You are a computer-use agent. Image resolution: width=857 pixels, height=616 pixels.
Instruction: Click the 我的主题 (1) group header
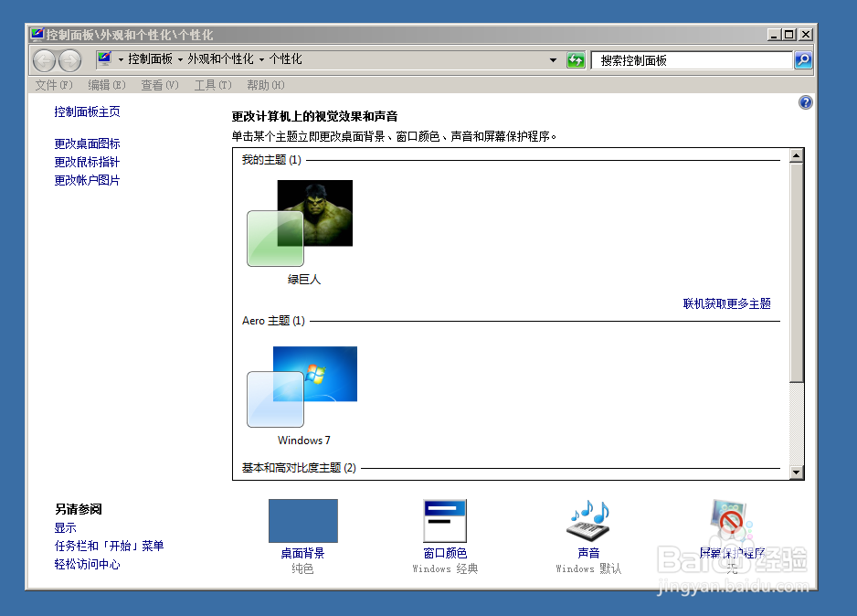click(271, 160)
